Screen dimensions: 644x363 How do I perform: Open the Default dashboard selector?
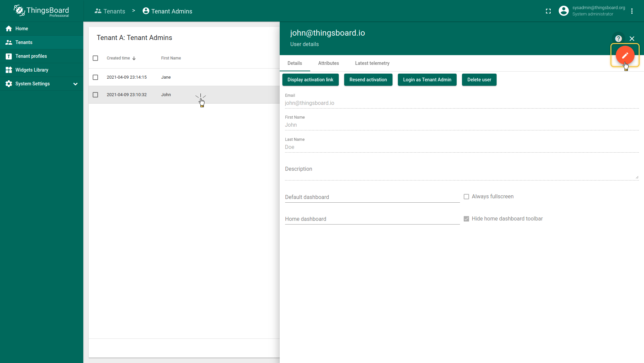pyautogui.click(x=372, y=197)
